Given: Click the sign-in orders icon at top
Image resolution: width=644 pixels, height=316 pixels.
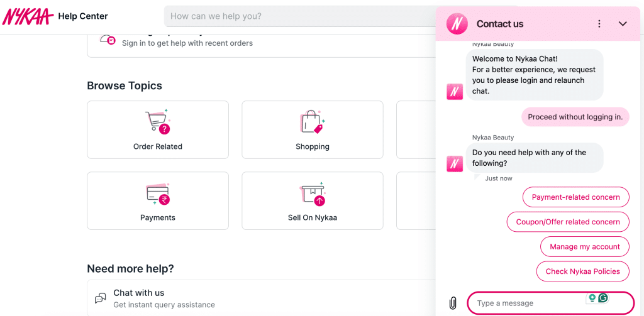Looking at the screenshot, I should pos(108,40).
